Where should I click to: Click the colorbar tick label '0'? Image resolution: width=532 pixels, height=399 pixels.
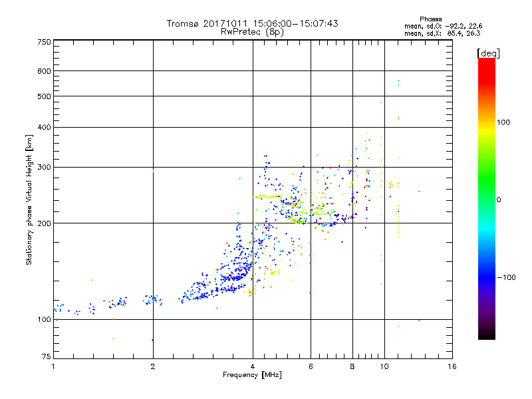point(499,200)
